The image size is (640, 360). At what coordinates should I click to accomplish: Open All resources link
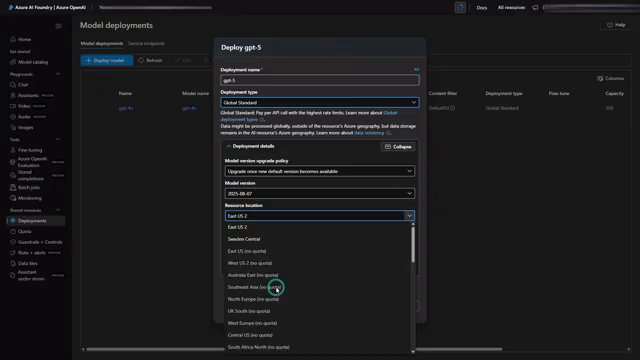[x=511, y=8]
